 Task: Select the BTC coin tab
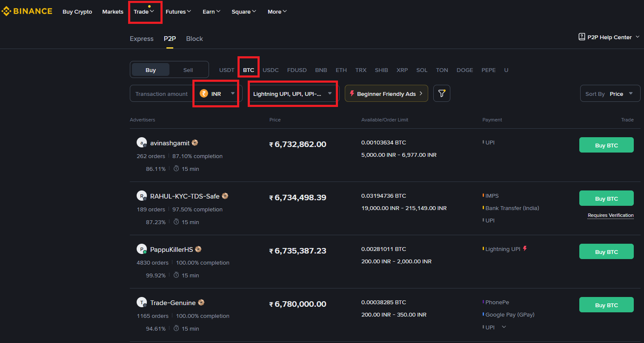click(249, 70)
